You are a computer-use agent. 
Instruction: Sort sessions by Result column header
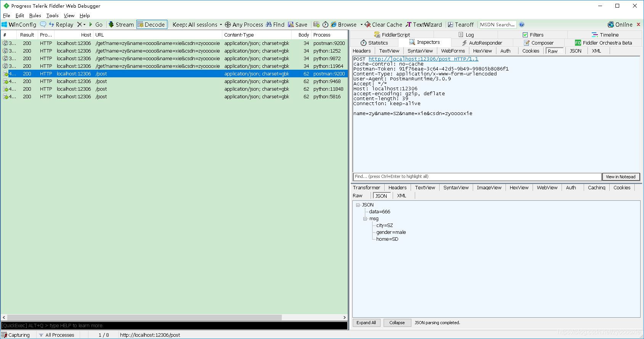click(27, 35)
